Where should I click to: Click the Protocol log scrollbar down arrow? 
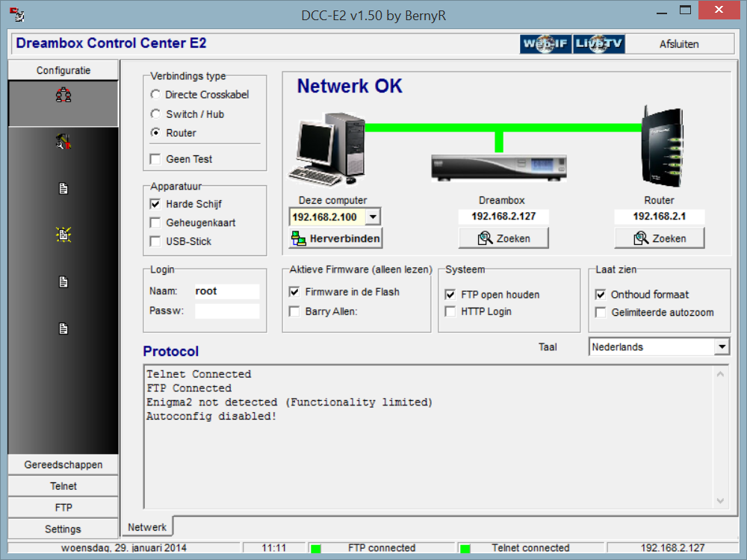[720, 500]
